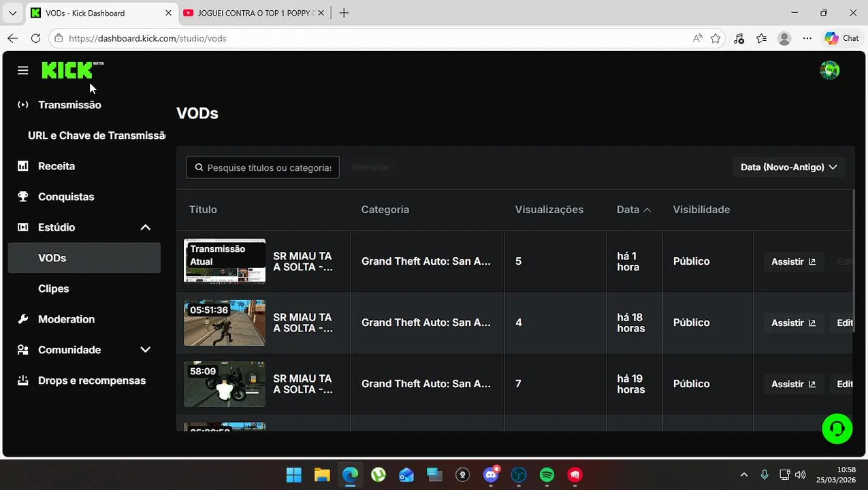868x490 pixels.
Task: Click the Transmissão broadcast icon
Action: [23, 105]
